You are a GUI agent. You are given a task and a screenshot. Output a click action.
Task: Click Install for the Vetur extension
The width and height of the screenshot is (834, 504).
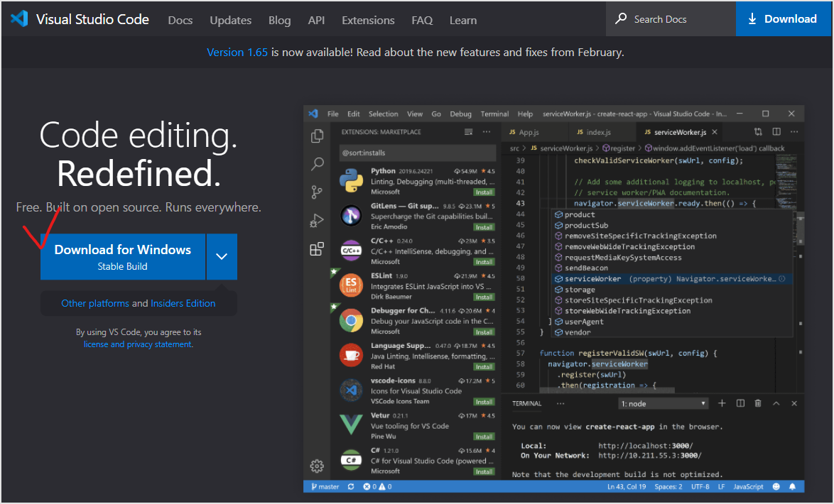(x=484, y=437)
